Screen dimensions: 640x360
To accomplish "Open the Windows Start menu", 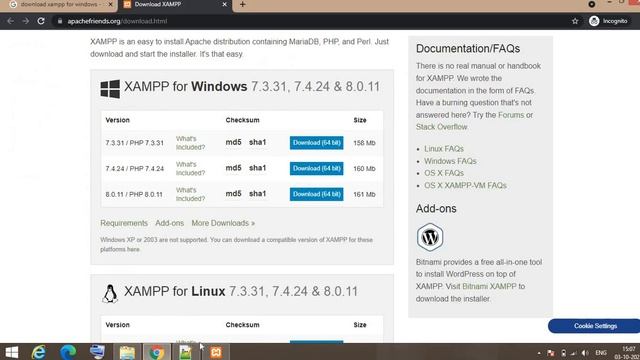I will pyautogui.click(x=11, y=352).
